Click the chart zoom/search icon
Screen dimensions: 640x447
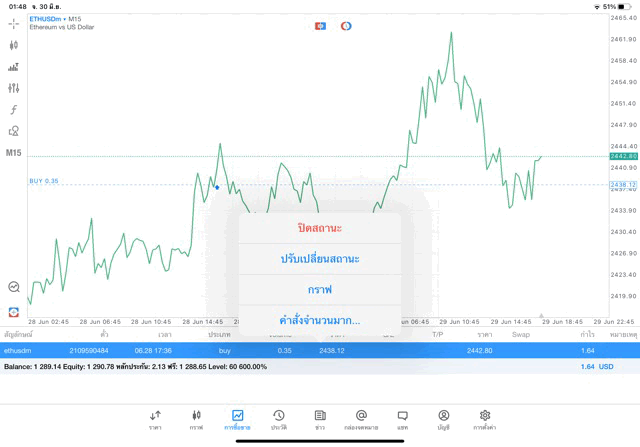pyautogui.click(x=14, y=287)
